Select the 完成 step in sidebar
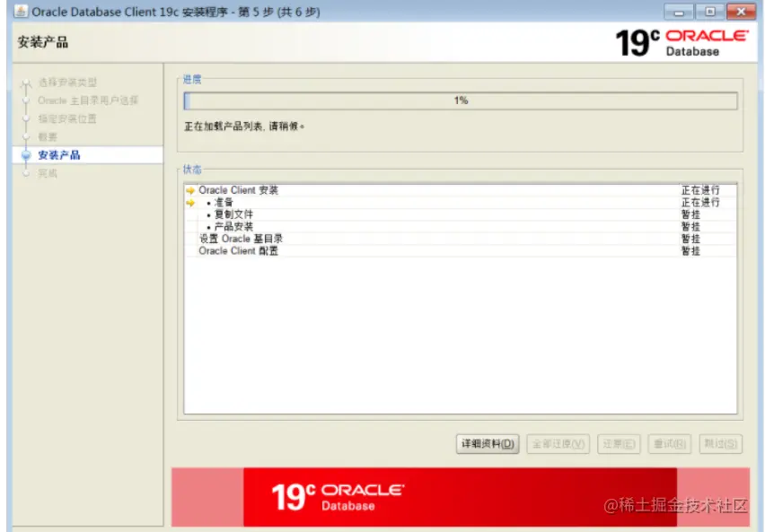 48,173
